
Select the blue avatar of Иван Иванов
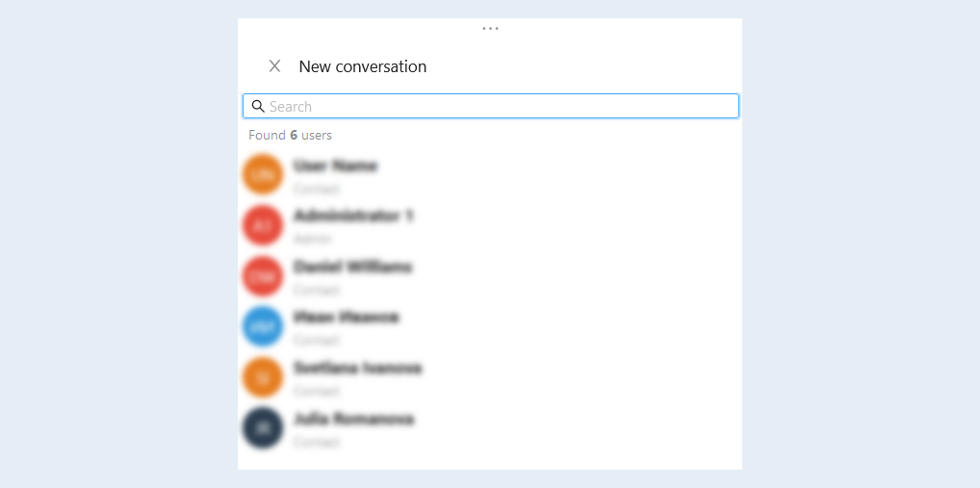click(263, 327)
